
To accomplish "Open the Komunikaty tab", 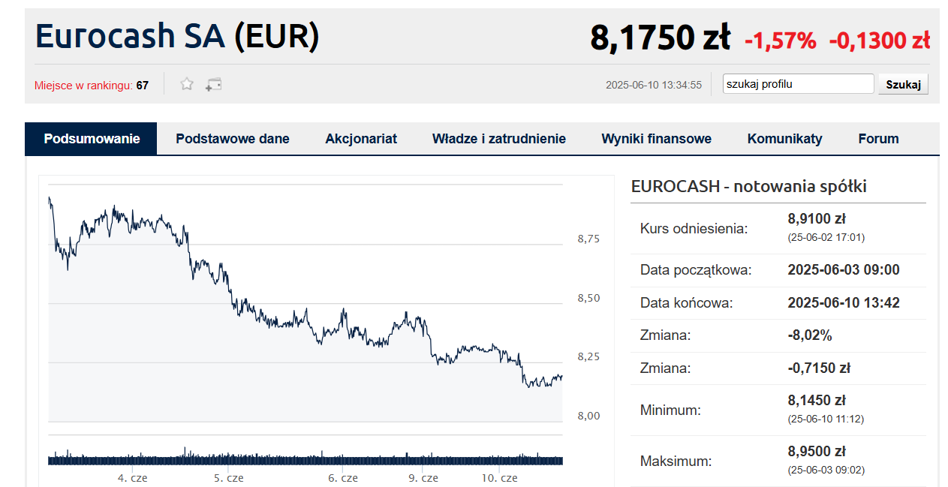I will coord(785,139).
